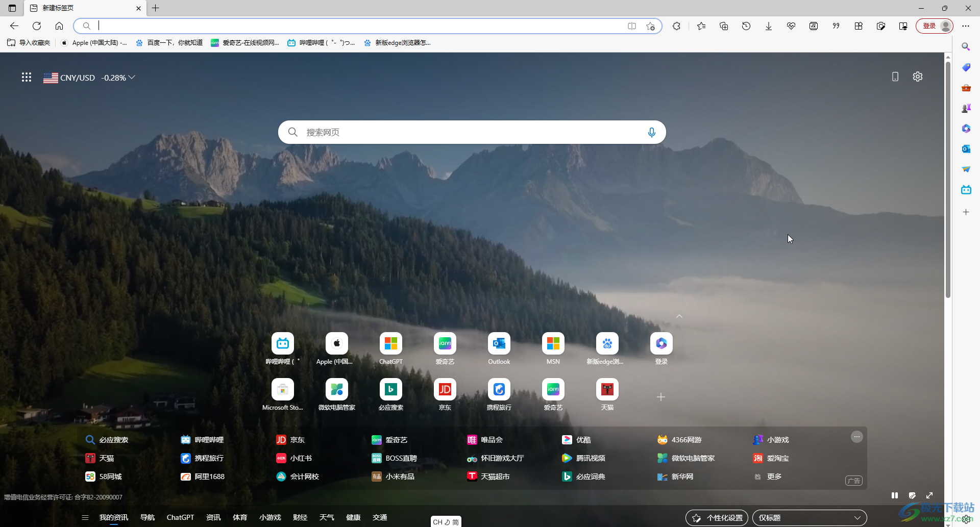Viewport: 980px width, 527px height.
Task: Open Downloads arrow icon in toolbar
Action: [769, 26]
